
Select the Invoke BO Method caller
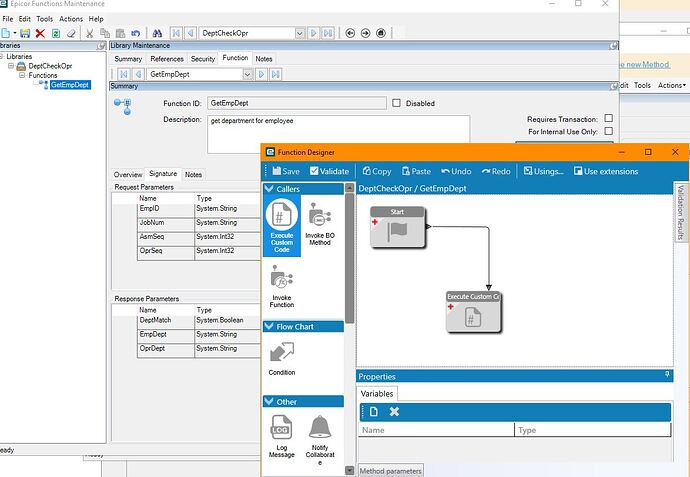(x=320, y=223)
